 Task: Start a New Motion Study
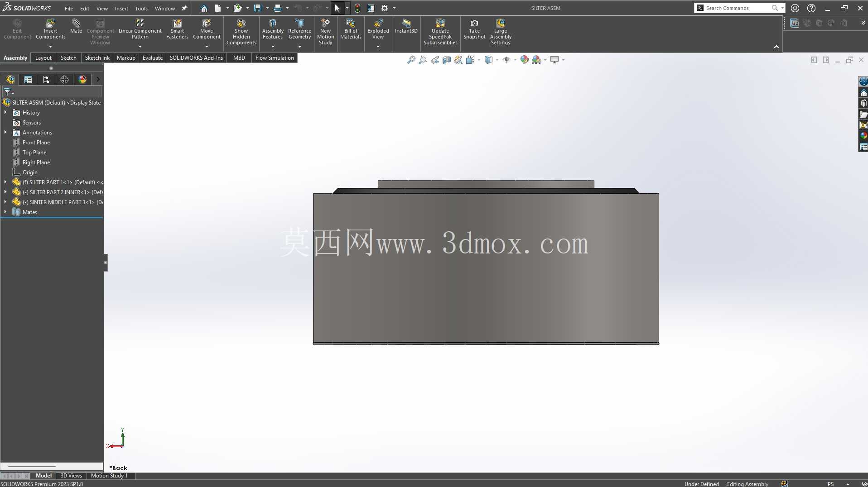(x=325, y=32)
